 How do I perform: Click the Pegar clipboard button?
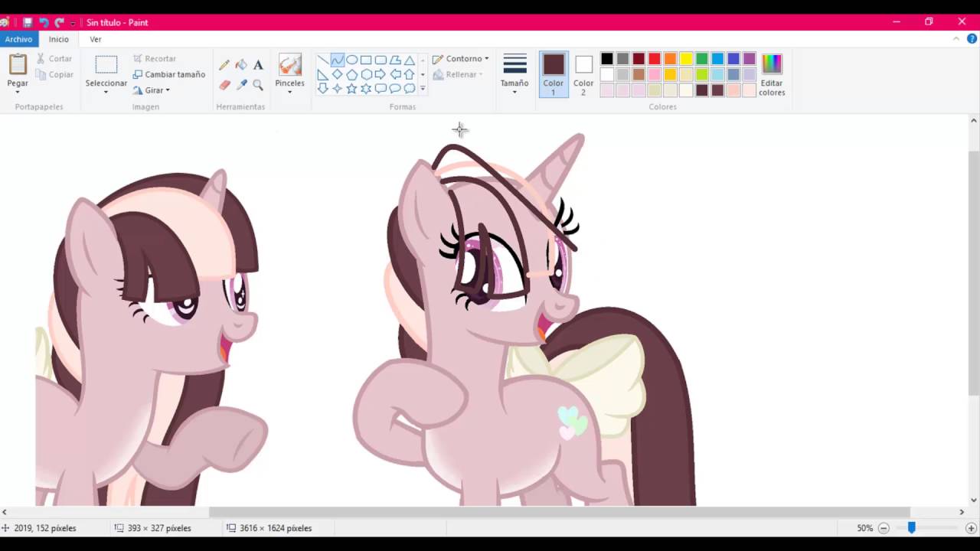click(18, 65)
